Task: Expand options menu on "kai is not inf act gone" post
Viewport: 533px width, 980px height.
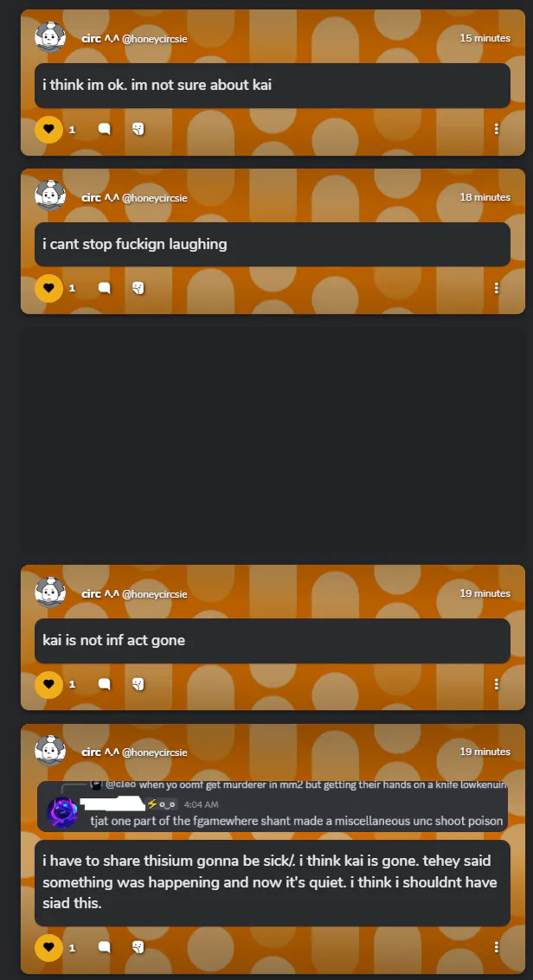Action: click(496, 683)
